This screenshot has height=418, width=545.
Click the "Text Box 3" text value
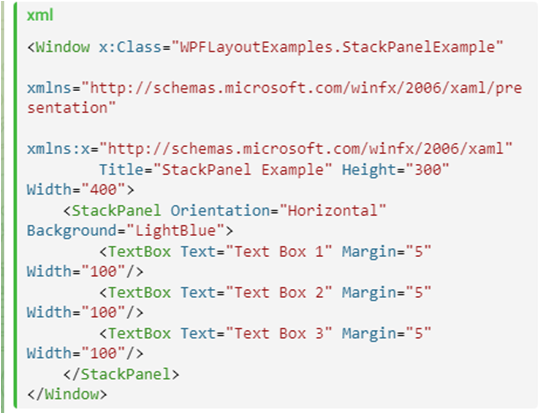[x=279, y=334]
